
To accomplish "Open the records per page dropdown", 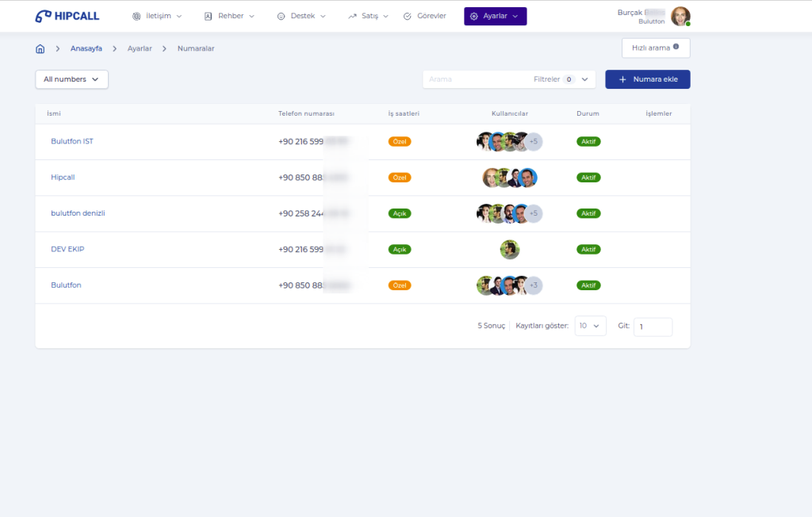I will click(x=590, y=326).
